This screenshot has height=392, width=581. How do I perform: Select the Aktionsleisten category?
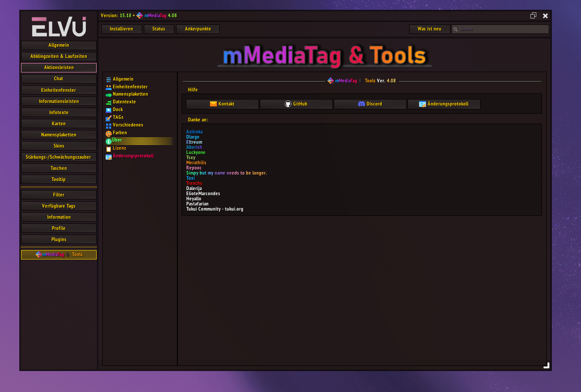pyautogui.click(x=59, y=68)
